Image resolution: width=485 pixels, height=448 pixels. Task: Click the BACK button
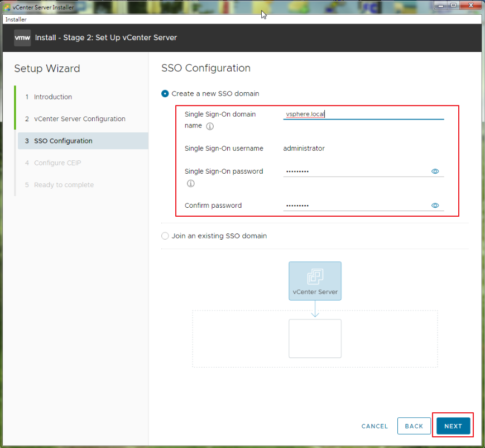tap(414, 426)
